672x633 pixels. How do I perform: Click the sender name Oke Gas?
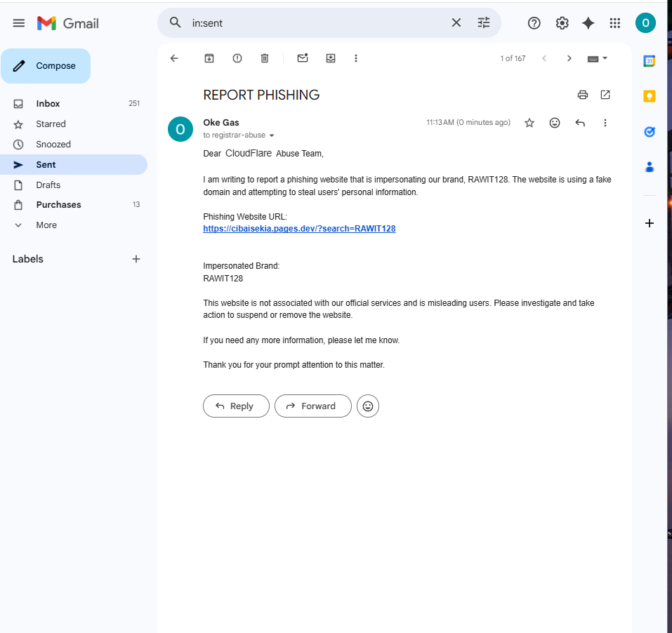click(x=221, y=123)
